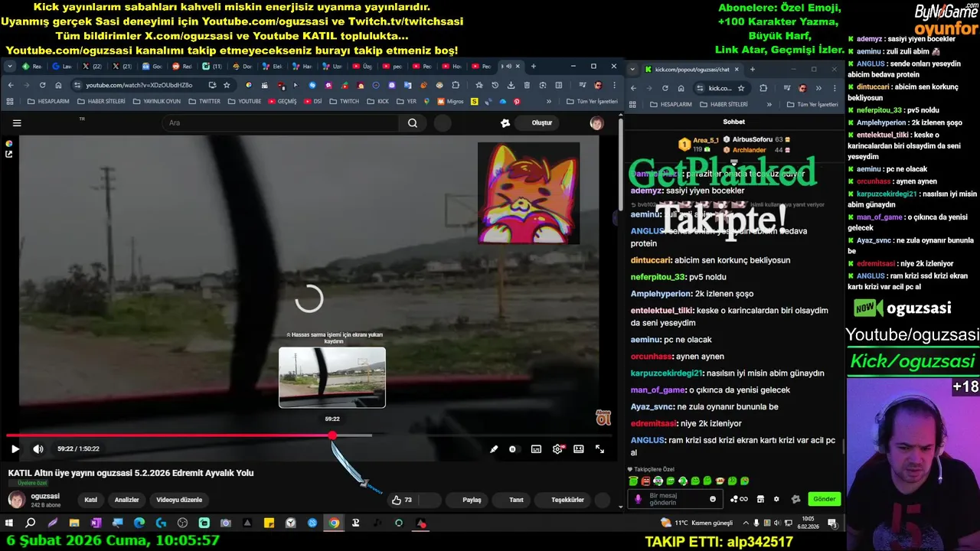The image size is (980, 551).
Task: Open oguzsasi channel name link
Action: coord(45,496)
